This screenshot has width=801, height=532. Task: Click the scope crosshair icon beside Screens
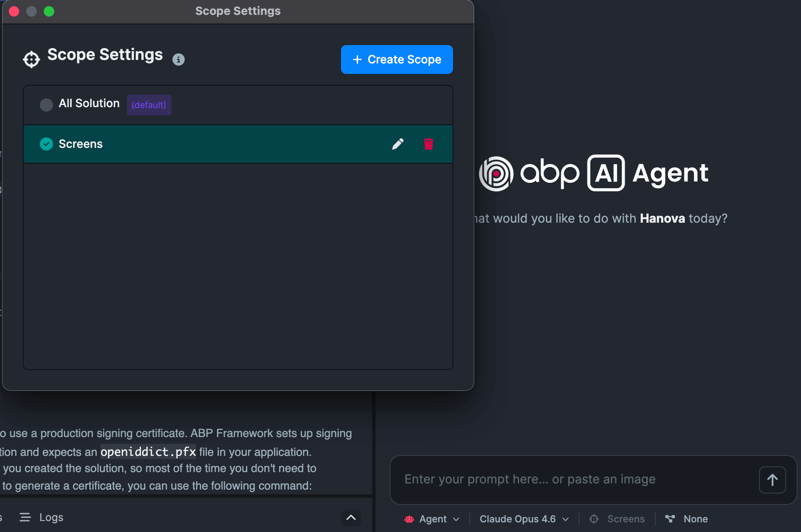[594, 519]
